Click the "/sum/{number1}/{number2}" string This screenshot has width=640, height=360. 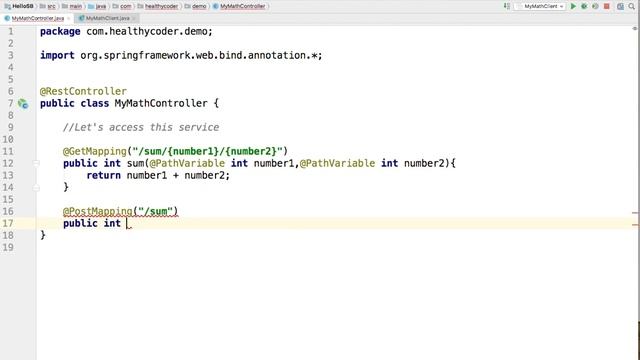pos(207,151)
